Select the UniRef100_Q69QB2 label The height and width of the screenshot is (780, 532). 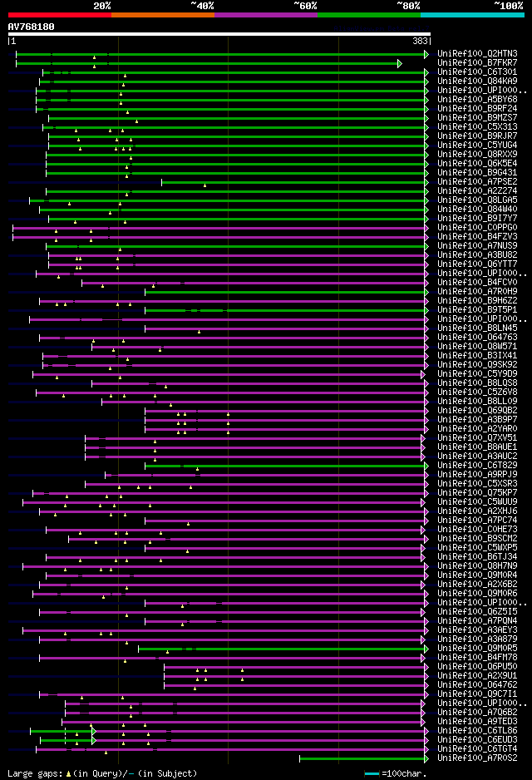click(477, 411)
